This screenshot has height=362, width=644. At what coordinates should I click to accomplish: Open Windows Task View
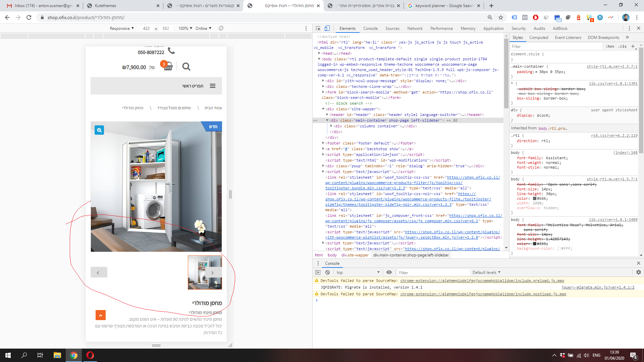tap(40, 355)
